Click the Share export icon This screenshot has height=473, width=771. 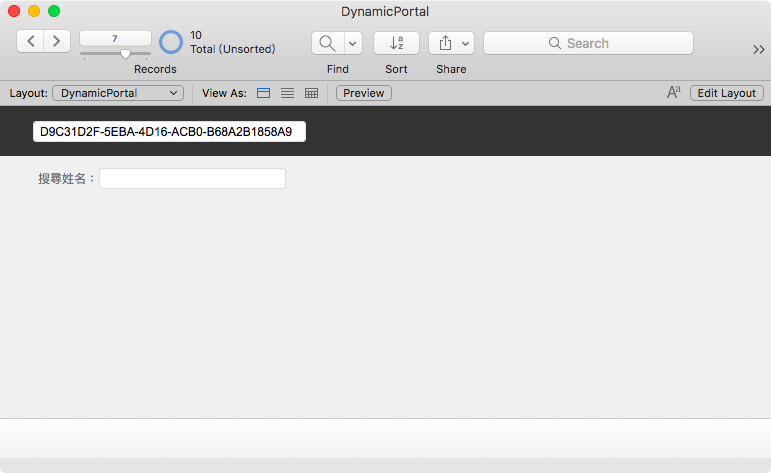coord(445,43)
